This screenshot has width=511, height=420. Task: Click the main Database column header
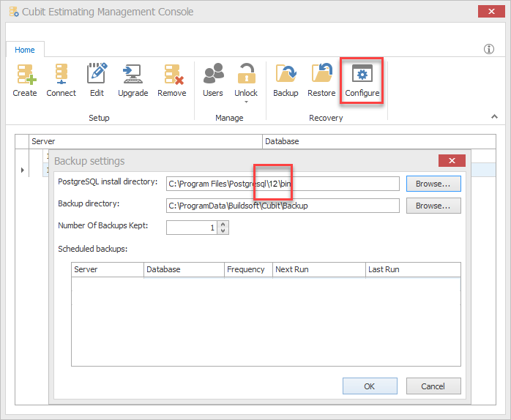(379, 141)
